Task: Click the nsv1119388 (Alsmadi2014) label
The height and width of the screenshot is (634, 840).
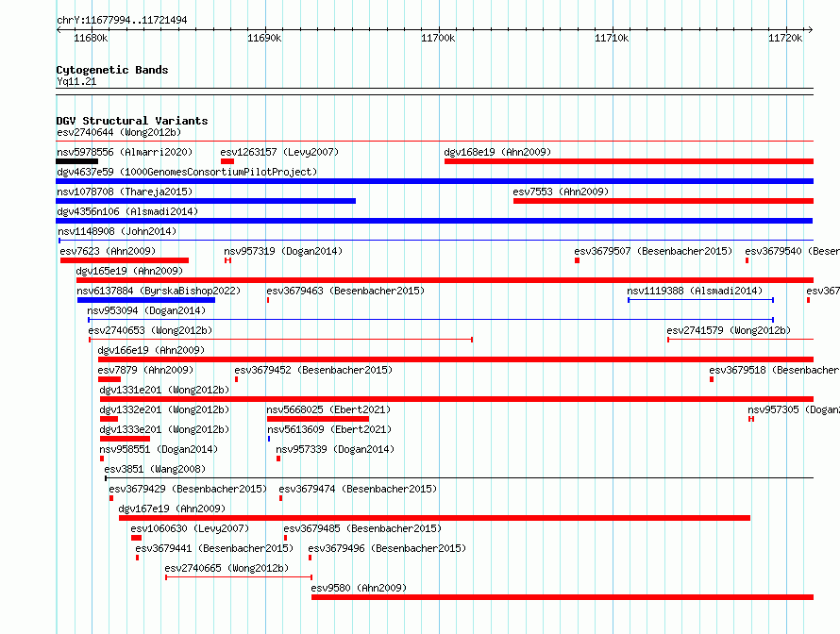Action: [x=695, y=291]
